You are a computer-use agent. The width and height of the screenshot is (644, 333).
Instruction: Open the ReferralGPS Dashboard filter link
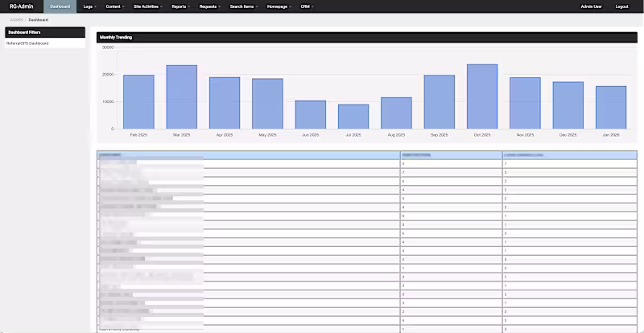(x=27, y=43)
